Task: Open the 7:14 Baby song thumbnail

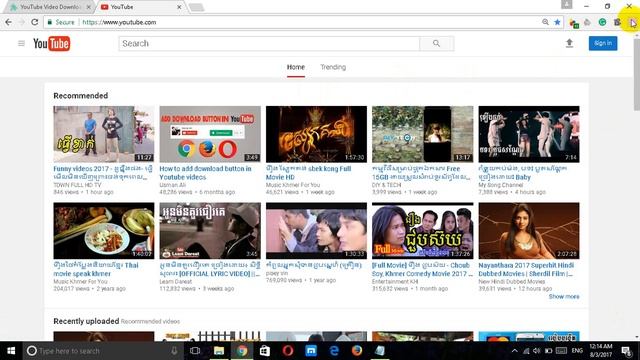Action: point(529,134)
